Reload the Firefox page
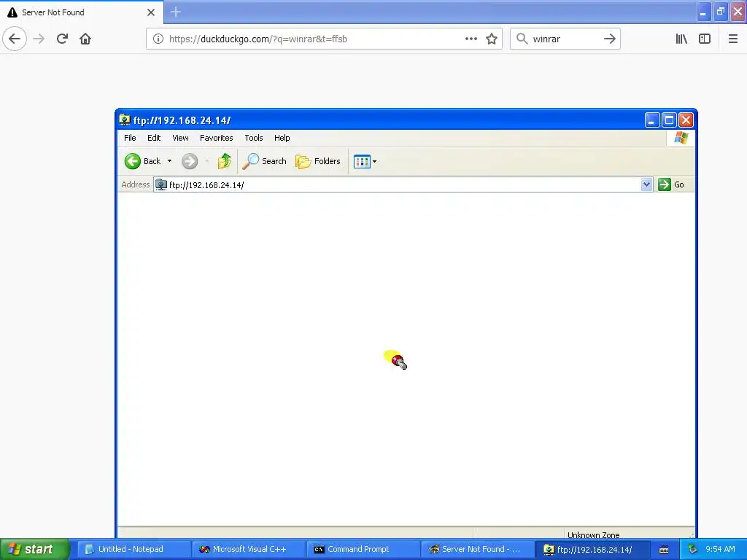This screenshot has width=747, height=560. [x=62, y=39]
